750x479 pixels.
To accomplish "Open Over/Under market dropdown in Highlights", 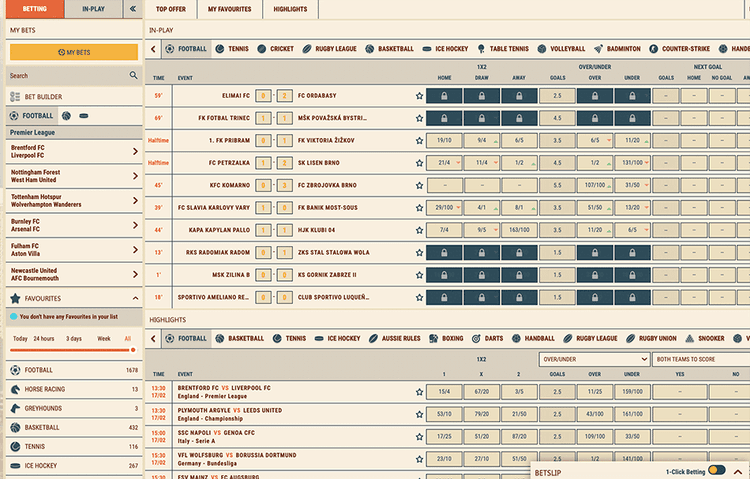I will pos(594,359).
